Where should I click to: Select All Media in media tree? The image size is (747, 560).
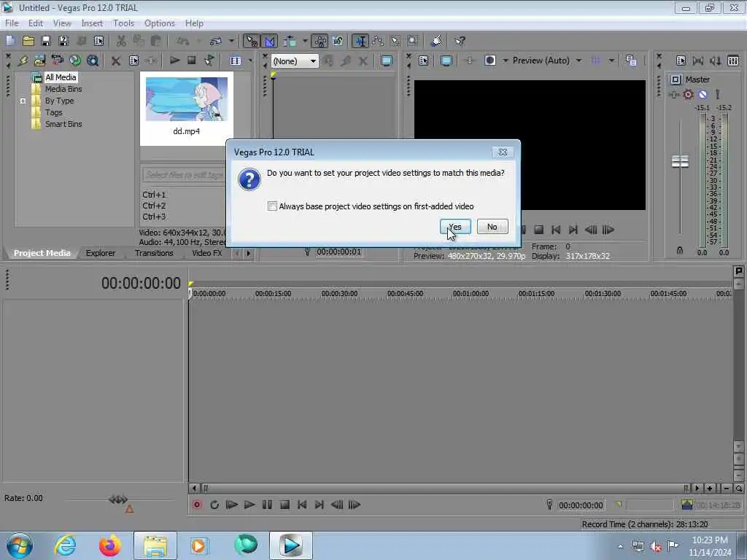pyautogui.click(x=61, y=77)
